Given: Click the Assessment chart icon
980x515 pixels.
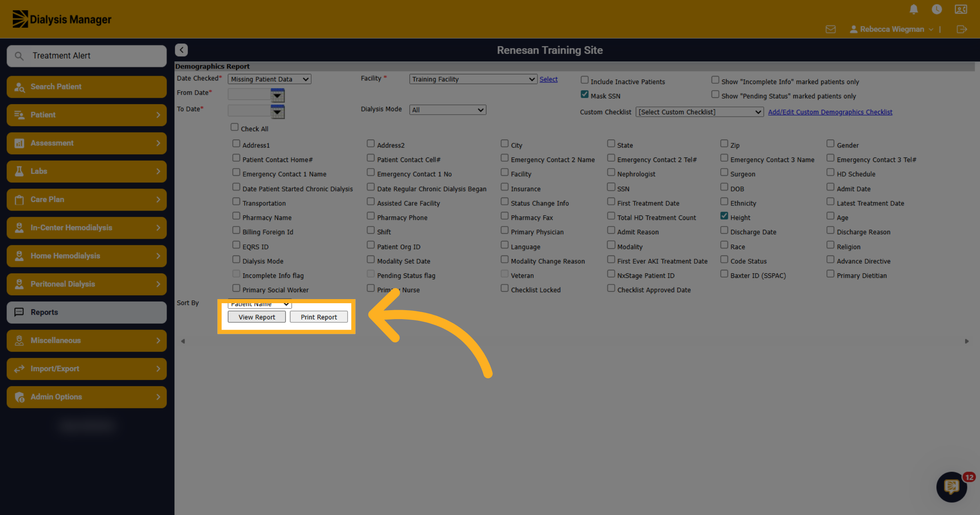Looking at the screenshot, I should [x=19, y=143].
